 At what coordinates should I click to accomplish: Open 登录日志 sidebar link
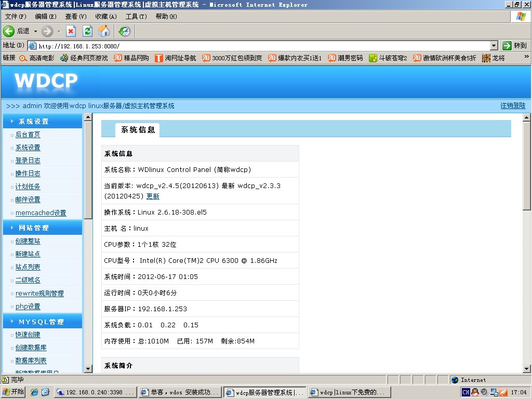pos(28,160)
